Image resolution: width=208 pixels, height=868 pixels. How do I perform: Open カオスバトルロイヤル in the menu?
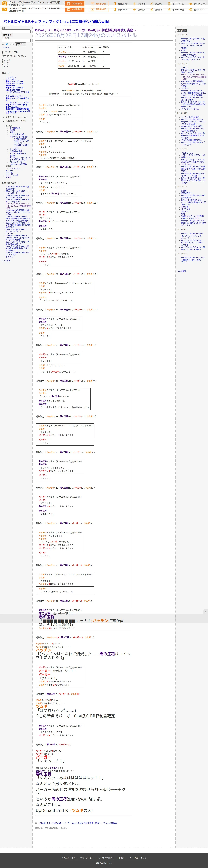pyautogui.click(x=15, y=96)
